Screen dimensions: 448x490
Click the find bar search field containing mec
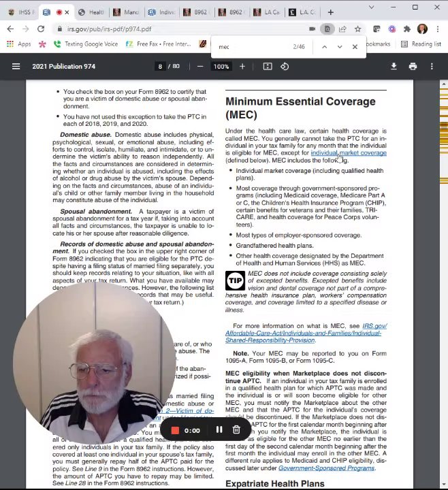pyautogui.click(x=252, y=47)
